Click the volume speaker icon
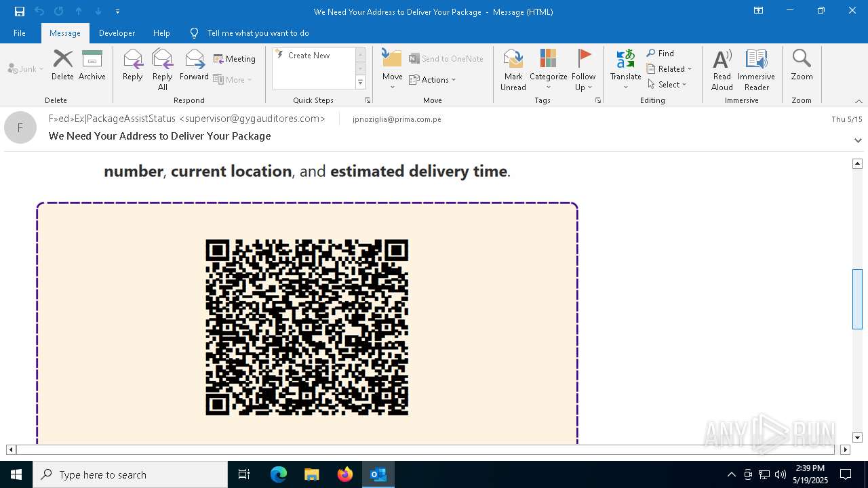The height and width of the screenshot is (488, 868). (x=781, y=474)
